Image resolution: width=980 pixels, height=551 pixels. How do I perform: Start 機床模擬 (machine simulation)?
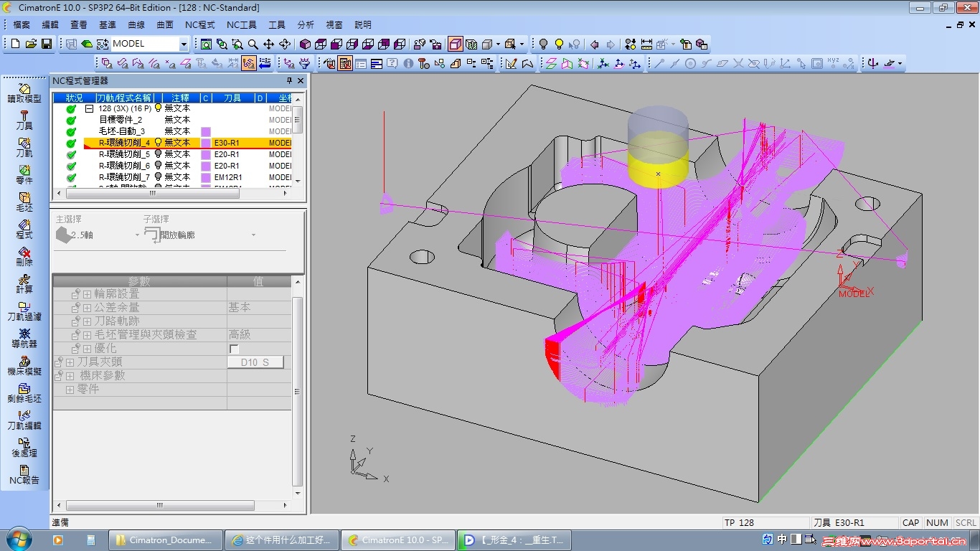point(24,365)
